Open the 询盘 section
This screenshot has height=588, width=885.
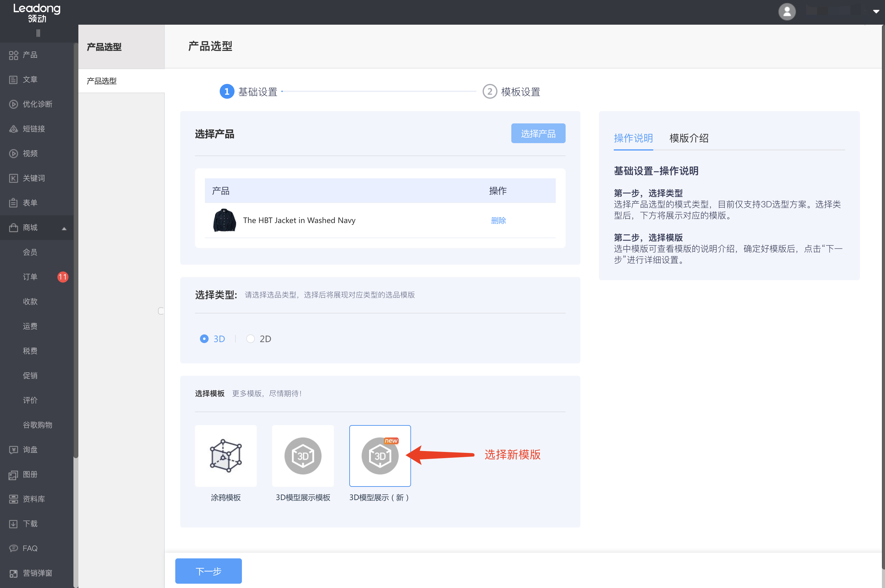point(30,449)
